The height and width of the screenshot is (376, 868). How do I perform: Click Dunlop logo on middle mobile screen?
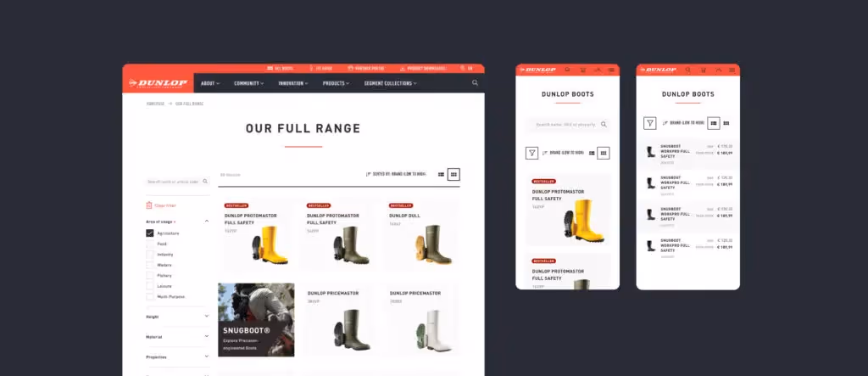click(x=537, y=70)
